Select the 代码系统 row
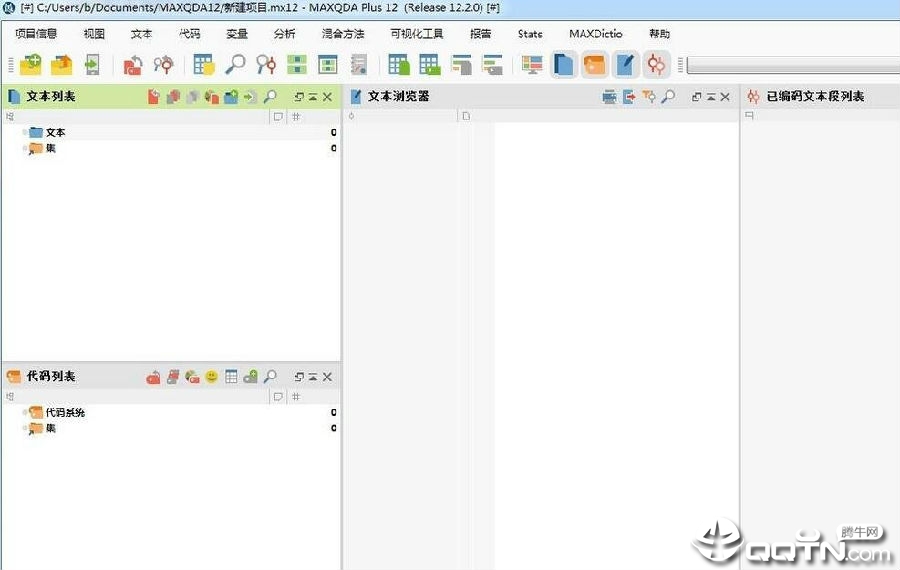 [x=170, y=413]
